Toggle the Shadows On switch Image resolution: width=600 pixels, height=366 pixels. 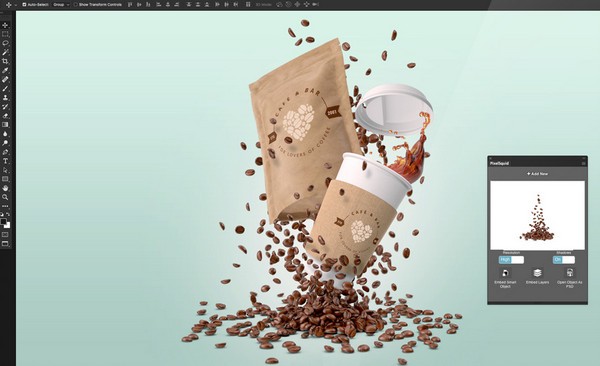point(564,260)
